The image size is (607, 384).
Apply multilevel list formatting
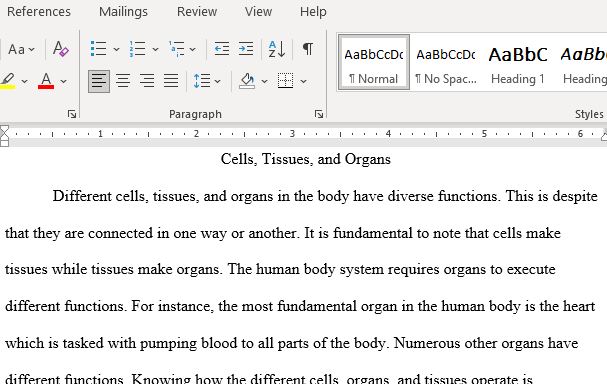(177, 49)
